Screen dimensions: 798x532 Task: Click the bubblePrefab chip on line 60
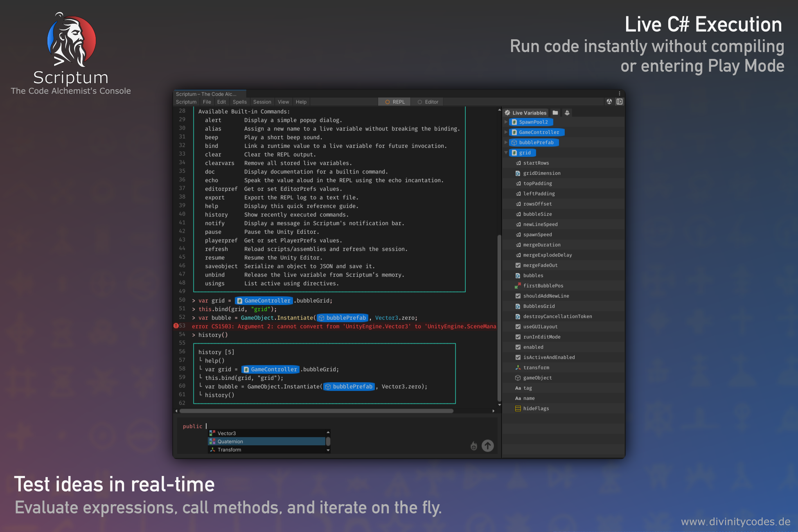tap(349, 386)
